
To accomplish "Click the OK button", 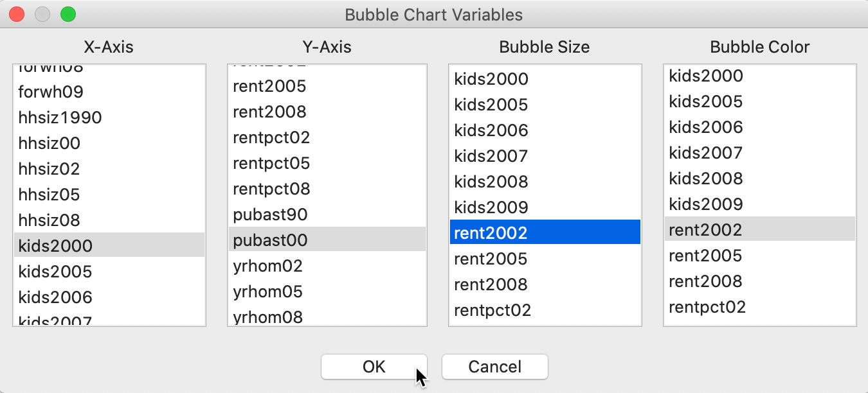I will tap(374, 367).
